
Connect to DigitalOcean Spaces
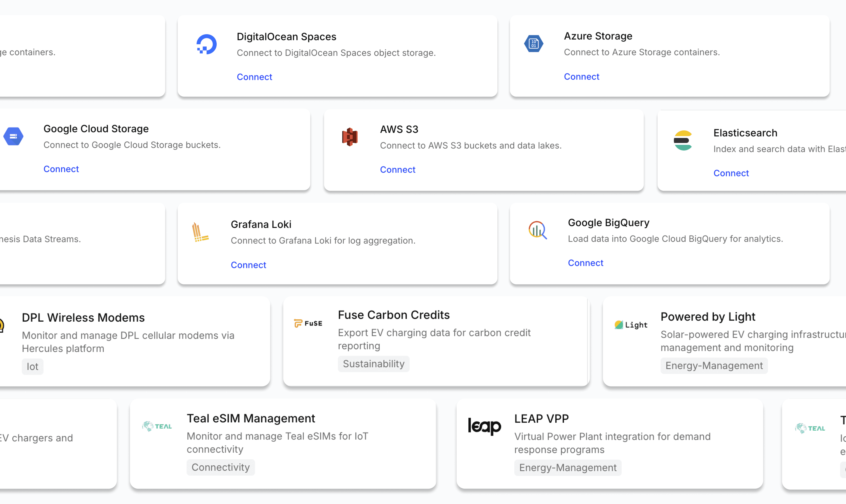pyautogui.click(x=254, y=77)
